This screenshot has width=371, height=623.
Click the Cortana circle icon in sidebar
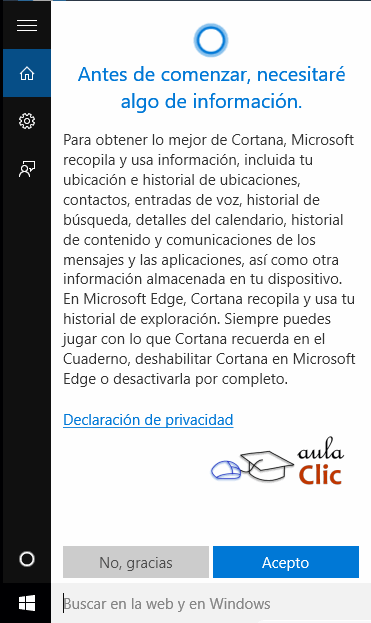coord(27,559)
